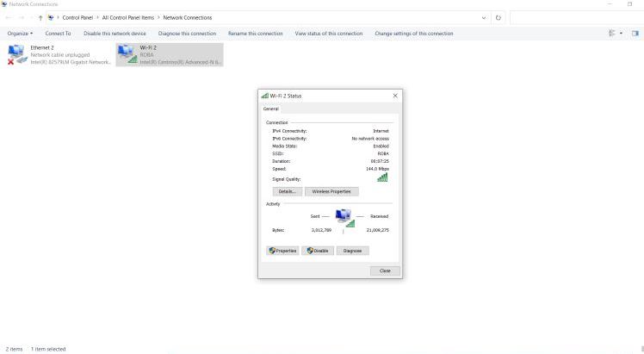Click the Duration value in the dialog
This screenshot has height=354, width=644.
tap(380, 161)
